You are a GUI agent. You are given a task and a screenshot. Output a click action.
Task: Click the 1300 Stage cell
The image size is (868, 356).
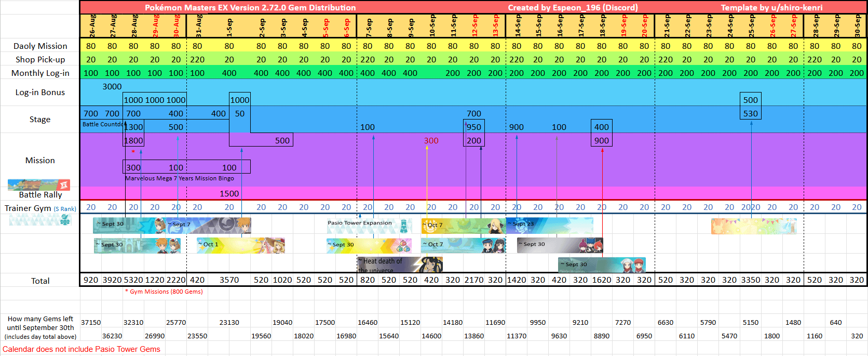coord(133,127)
